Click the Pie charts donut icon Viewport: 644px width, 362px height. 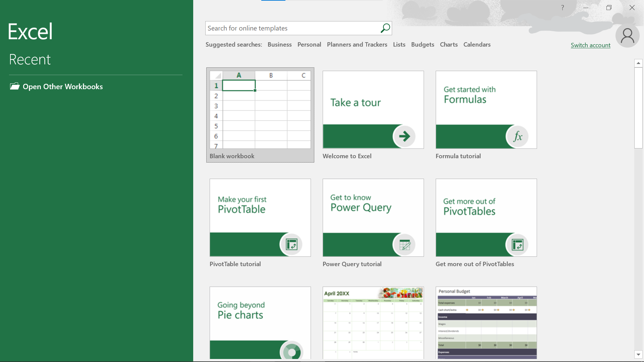(291, 351)
